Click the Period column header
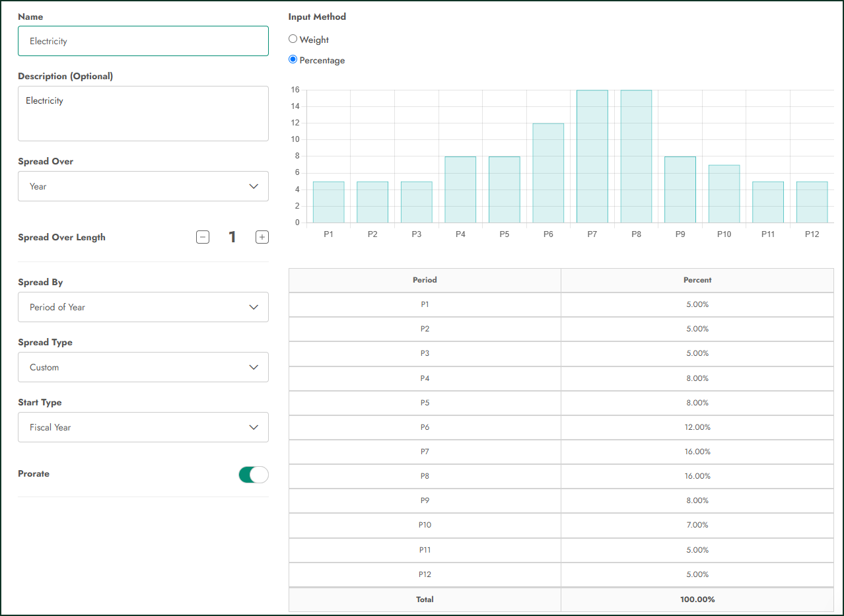This screenshot has width=844, height=616. tap(425, 280)
